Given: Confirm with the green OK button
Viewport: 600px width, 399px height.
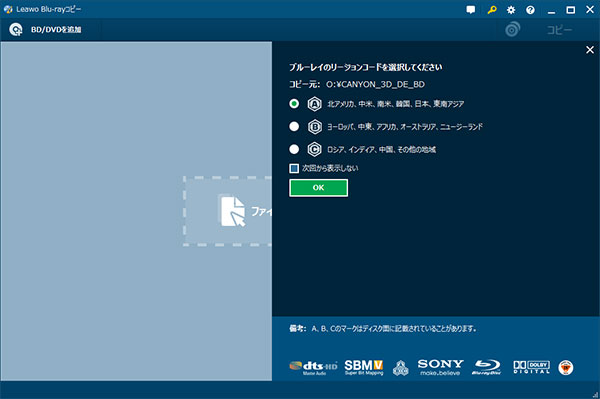Looking at the screenshot, I should [318, 187].
